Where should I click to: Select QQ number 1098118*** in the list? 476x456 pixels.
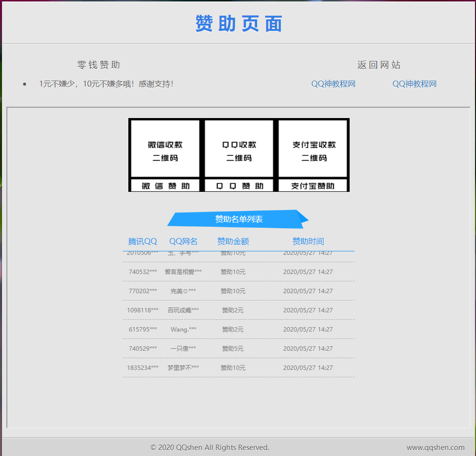coord(143,310)
